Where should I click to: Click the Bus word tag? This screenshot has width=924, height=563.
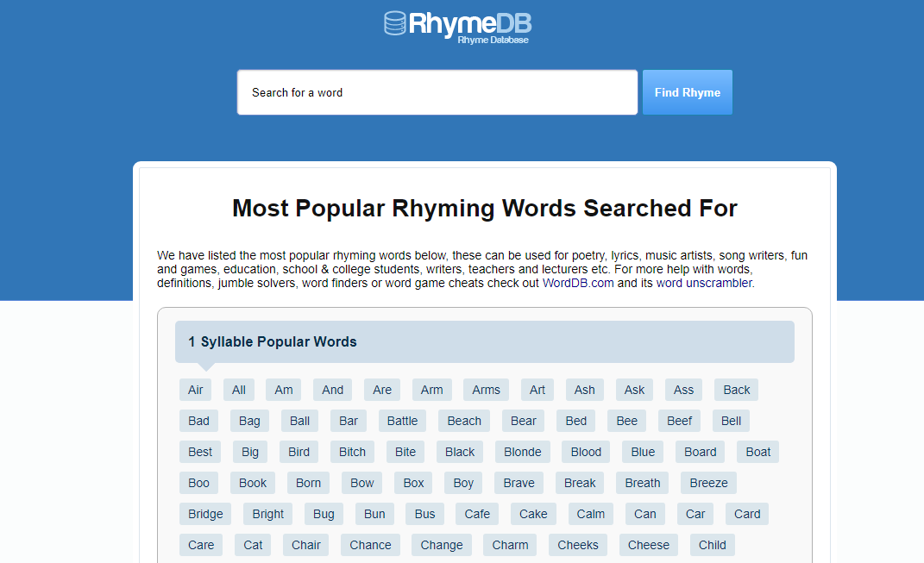[424, 514]
